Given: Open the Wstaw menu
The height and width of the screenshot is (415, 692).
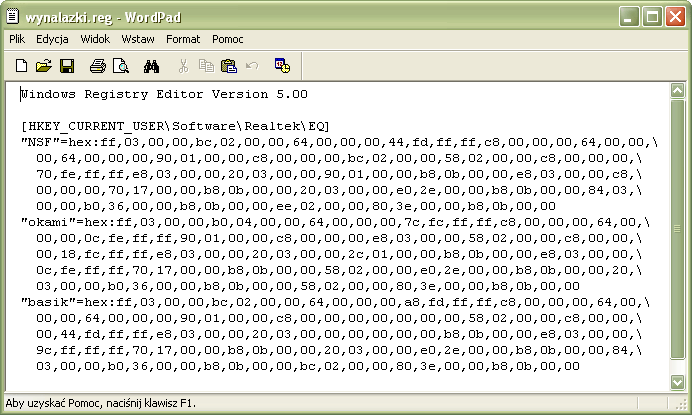Looking at the screenshot, I should 138,39.
